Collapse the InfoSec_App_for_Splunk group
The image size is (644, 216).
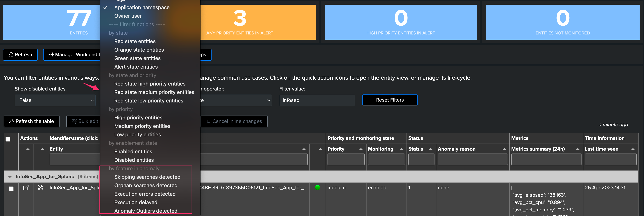coord(10,177)
